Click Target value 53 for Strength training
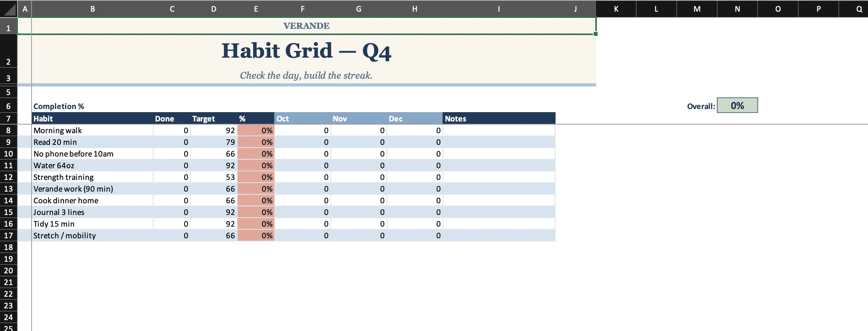868x331 pixels. pos(214,177)
